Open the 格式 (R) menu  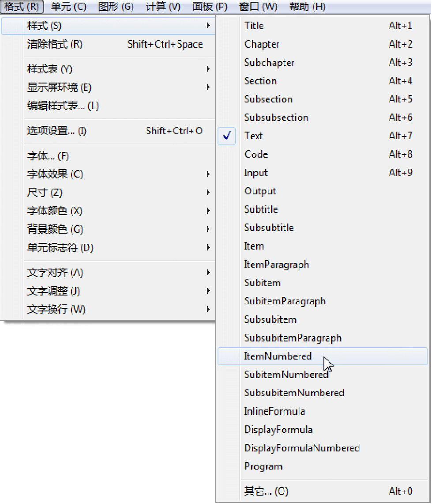22,7
